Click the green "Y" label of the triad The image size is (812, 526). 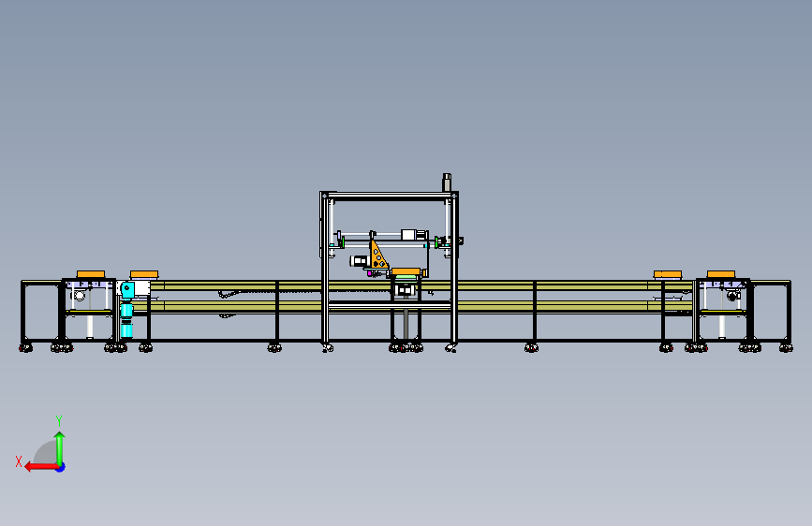point(59,420)
